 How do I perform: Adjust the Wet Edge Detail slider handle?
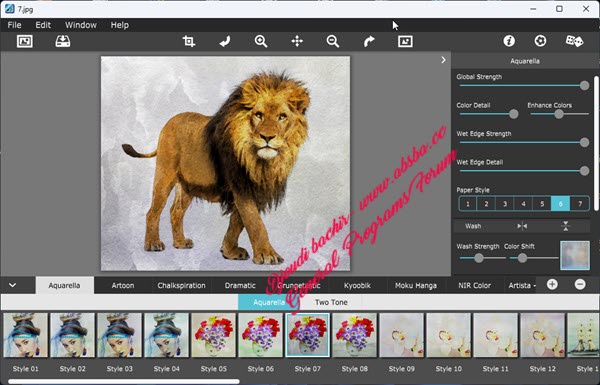coord(584,171)
